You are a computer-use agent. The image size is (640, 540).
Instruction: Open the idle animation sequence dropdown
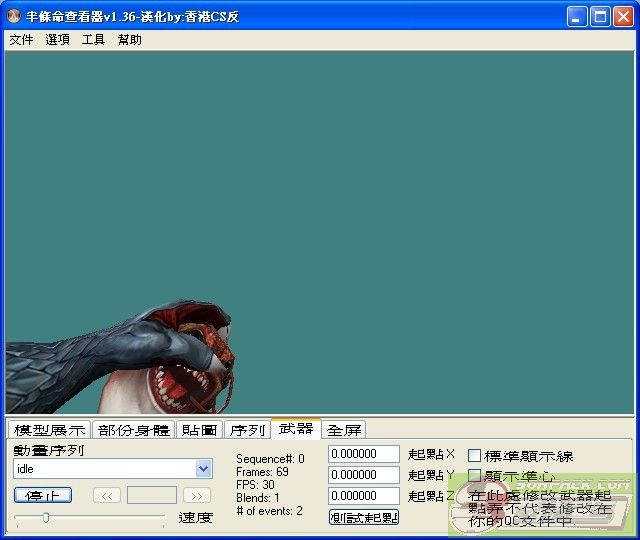pyautogui.click(x=204, y=469)
